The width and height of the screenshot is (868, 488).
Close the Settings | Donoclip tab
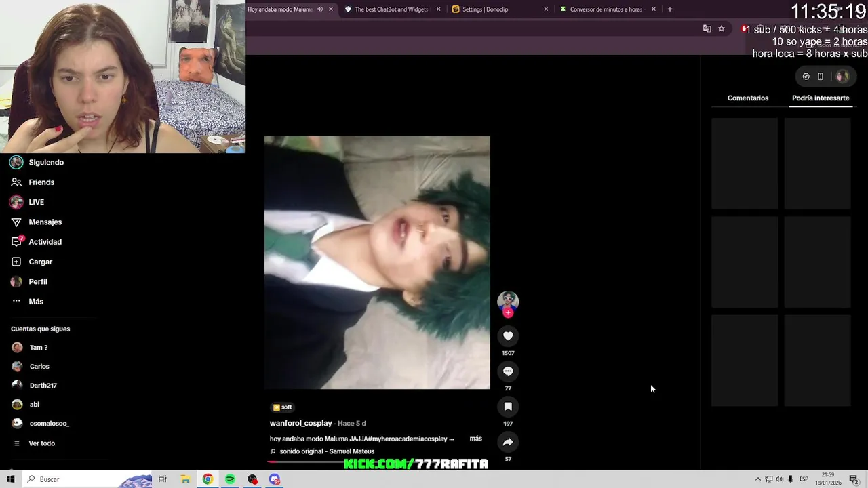546,9
